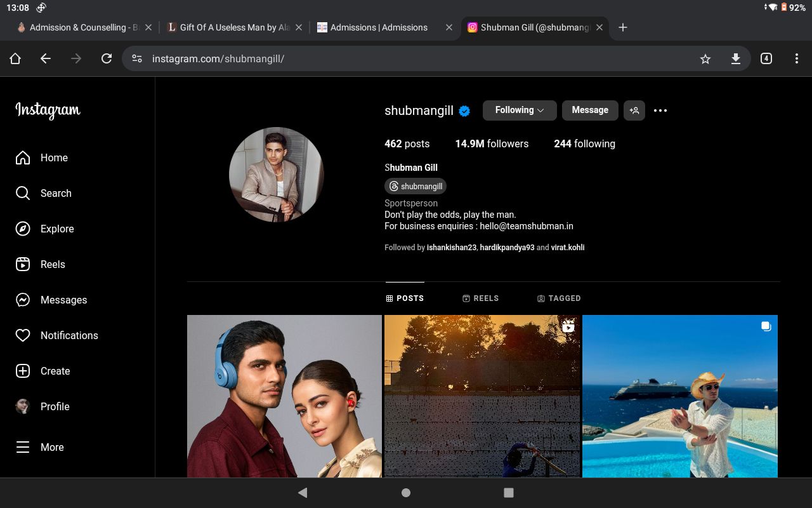Open a new browser tab

pos(623,27)
